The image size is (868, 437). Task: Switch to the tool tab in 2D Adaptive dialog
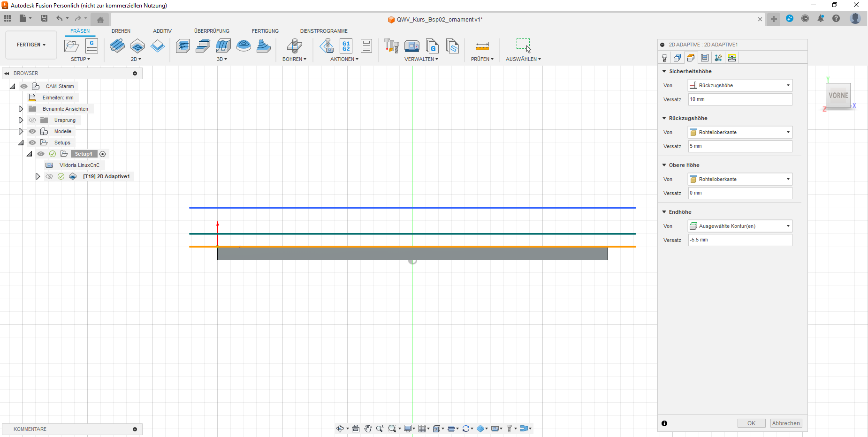(x=664, y=58)
